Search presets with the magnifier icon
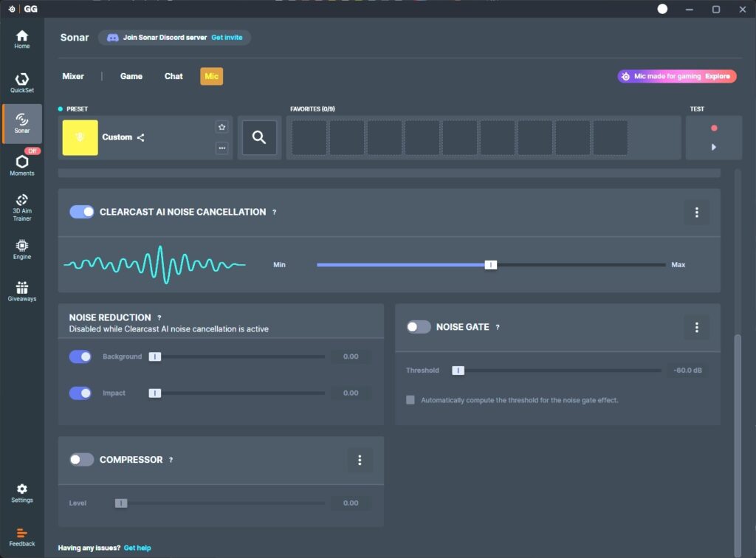Viewport: 756px width, 558px height. point(259,138)
